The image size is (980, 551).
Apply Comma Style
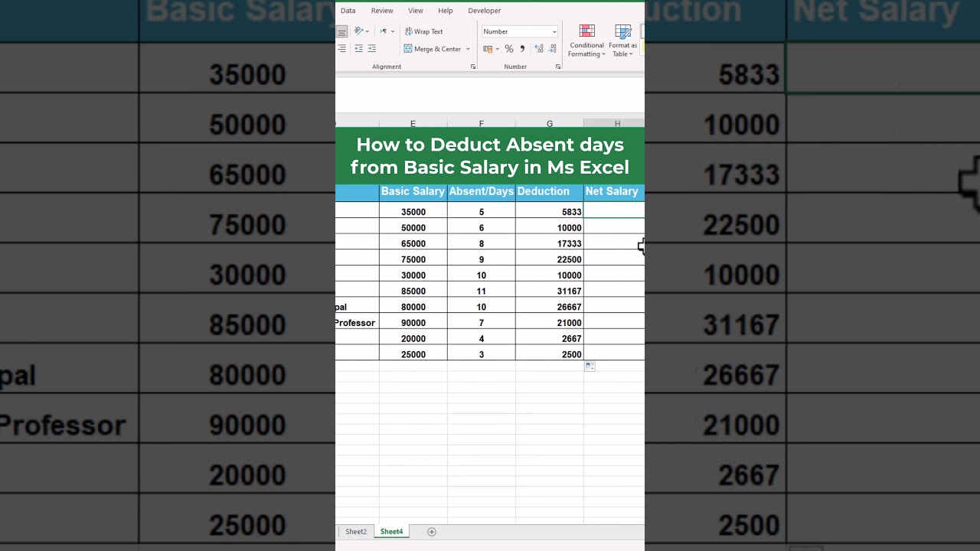pyautogui.click(x=522, y=49)
